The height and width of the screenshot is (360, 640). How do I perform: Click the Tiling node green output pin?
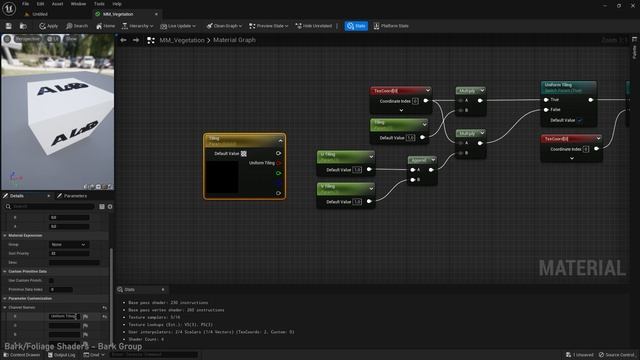pos(279,173)
